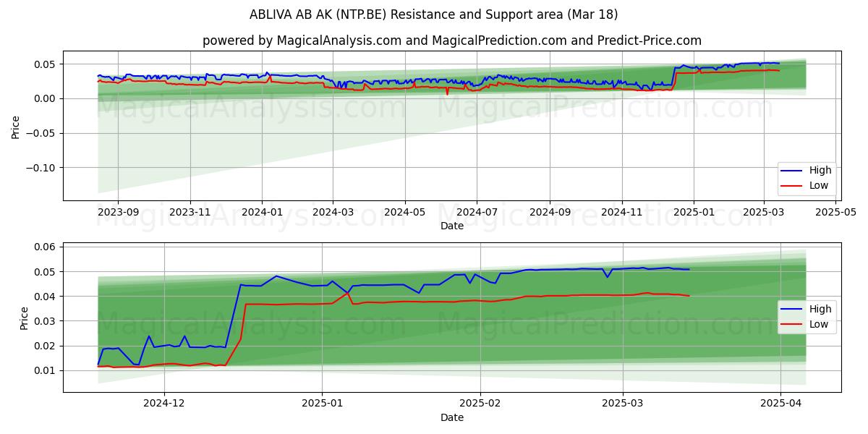Click the 2024-12 tick label on bottom axis
The width and height of the screenshot is (868, 434).
(164, 404)
